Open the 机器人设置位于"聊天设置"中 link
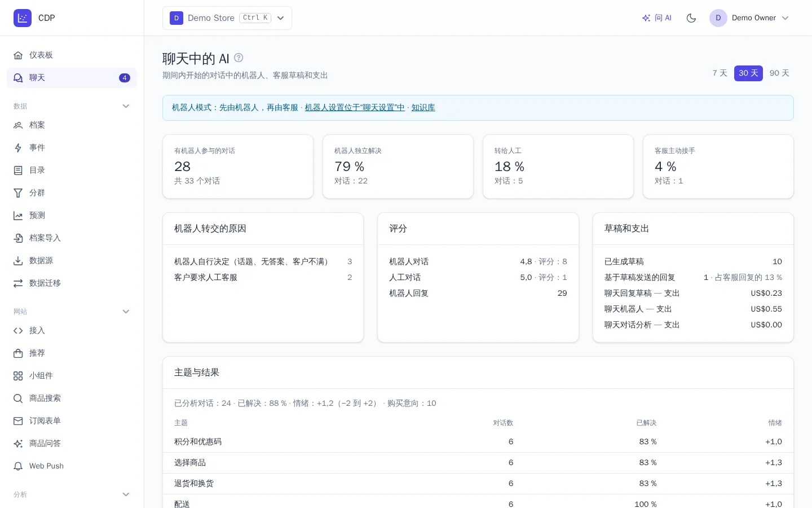Screen dimensions: 812x508 point(355,108)
